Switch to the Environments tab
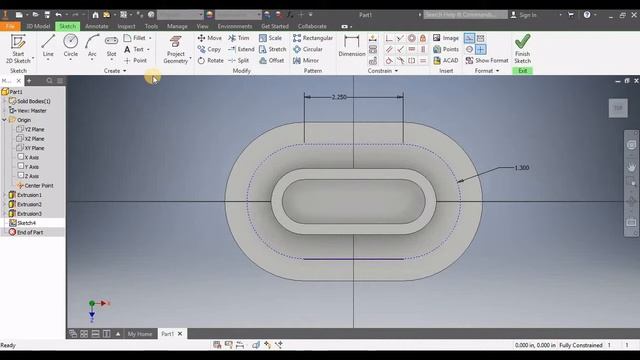Screen dimensions: 640x360 (x=235, y=26)
